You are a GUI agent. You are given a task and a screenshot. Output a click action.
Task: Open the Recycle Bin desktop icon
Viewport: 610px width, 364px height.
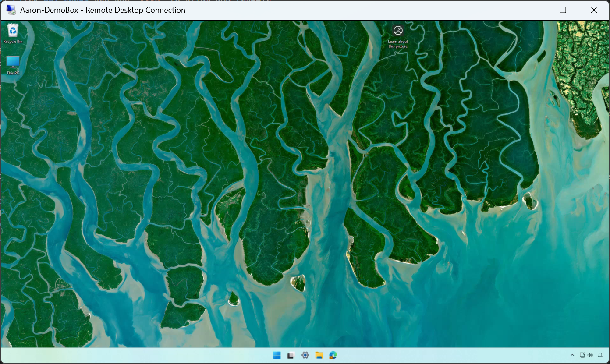click(x=13, y=31)
